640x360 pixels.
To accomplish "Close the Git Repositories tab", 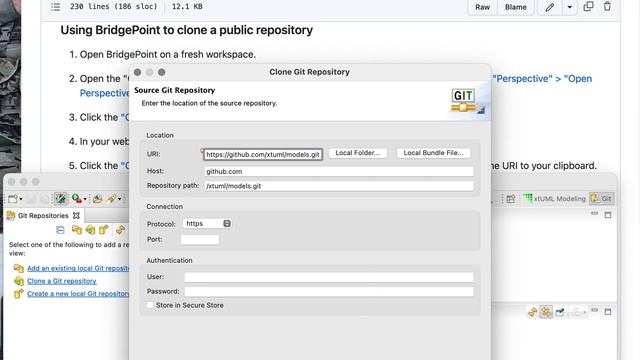I will pos(76,216).
